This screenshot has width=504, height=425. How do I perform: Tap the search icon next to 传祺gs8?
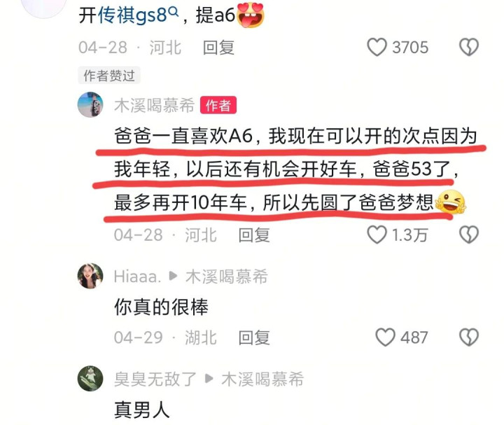coord(174,12)
